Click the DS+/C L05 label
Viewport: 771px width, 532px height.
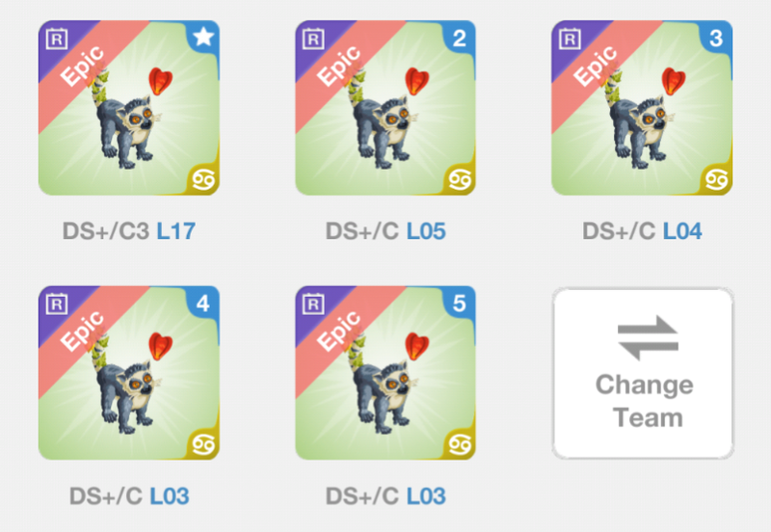point(385,231)
